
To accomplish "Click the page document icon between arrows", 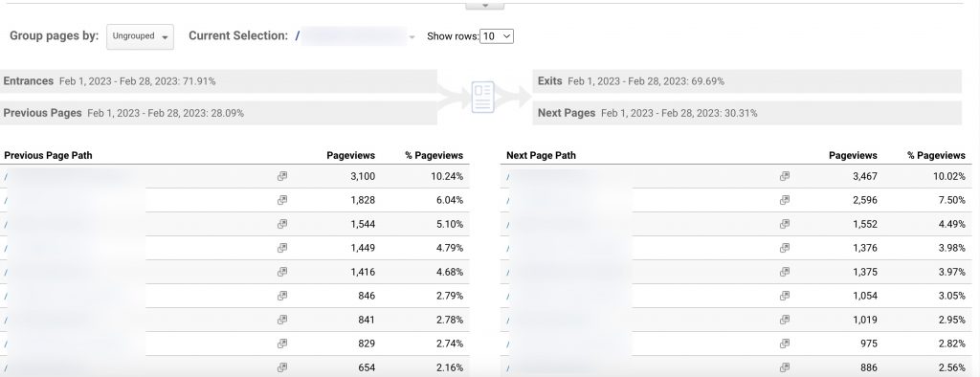I will [x=482, y=98].
